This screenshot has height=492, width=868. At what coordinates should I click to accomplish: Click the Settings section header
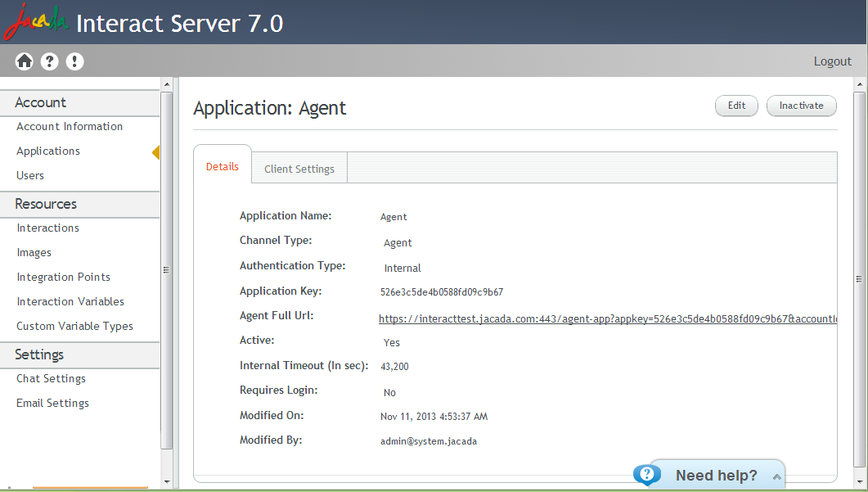[79, 355]
